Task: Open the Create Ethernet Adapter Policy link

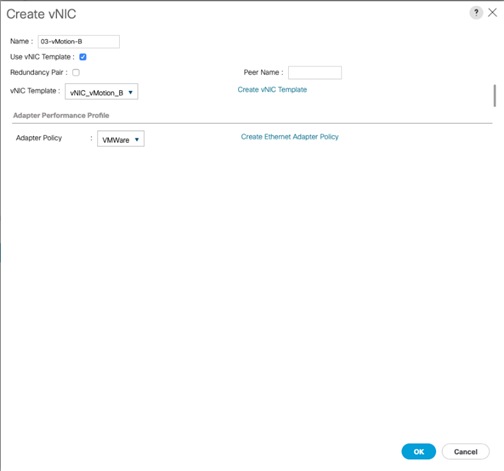Action: pyautogui.click(x=290, y=137)
